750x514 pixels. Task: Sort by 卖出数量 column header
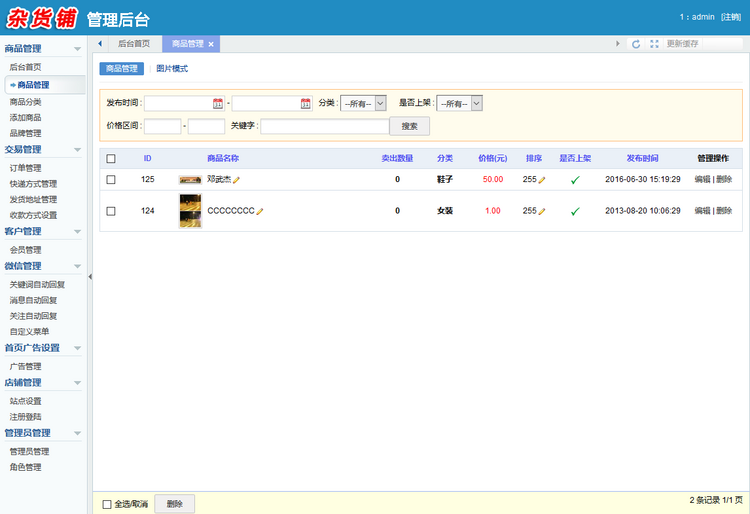[x=397, y=158]
